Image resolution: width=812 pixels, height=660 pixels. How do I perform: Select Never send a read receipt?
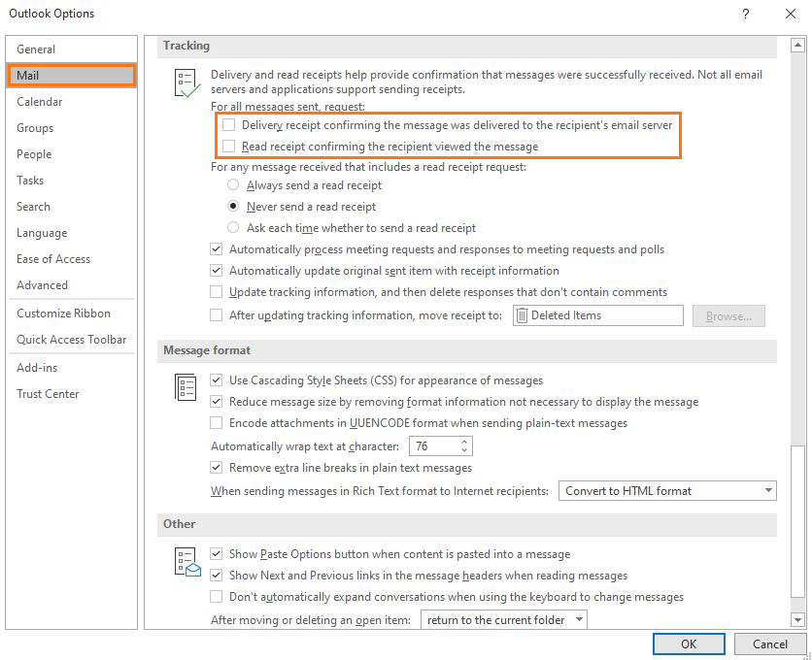click(x=233, y=206)
